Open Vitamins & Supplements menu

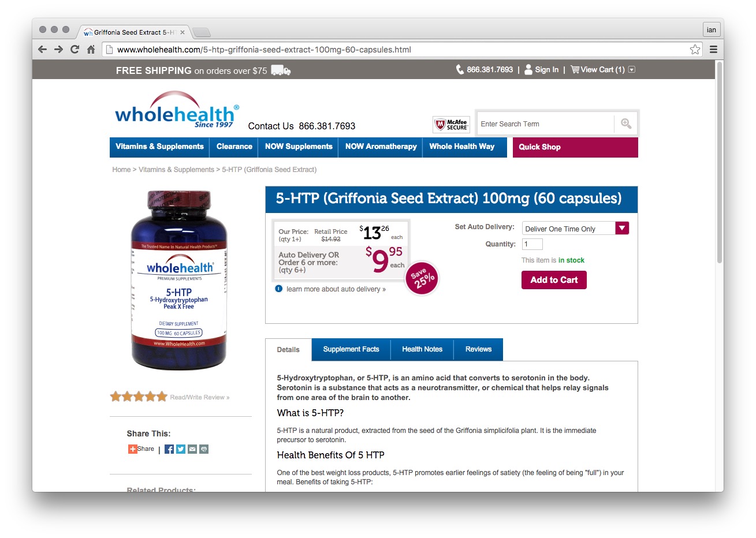pyautogui.click(x=159, y=147)
